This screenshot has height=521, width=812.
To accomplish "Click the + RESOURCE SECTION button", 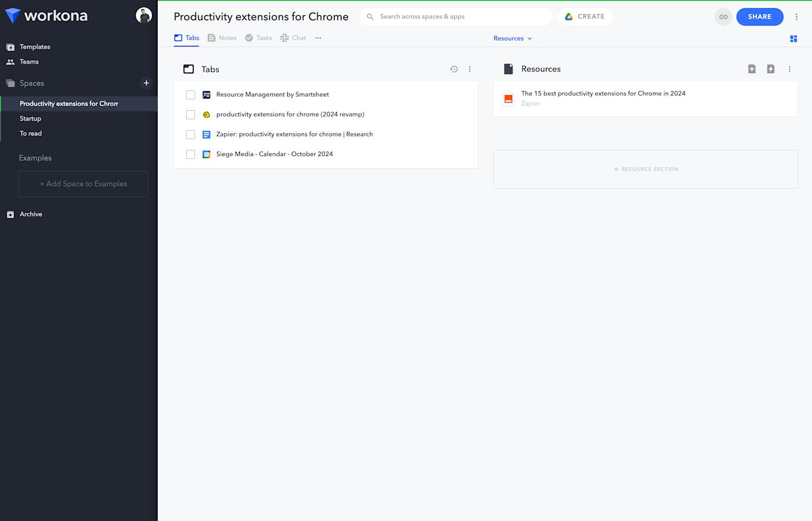I will [x=646, y=169].
